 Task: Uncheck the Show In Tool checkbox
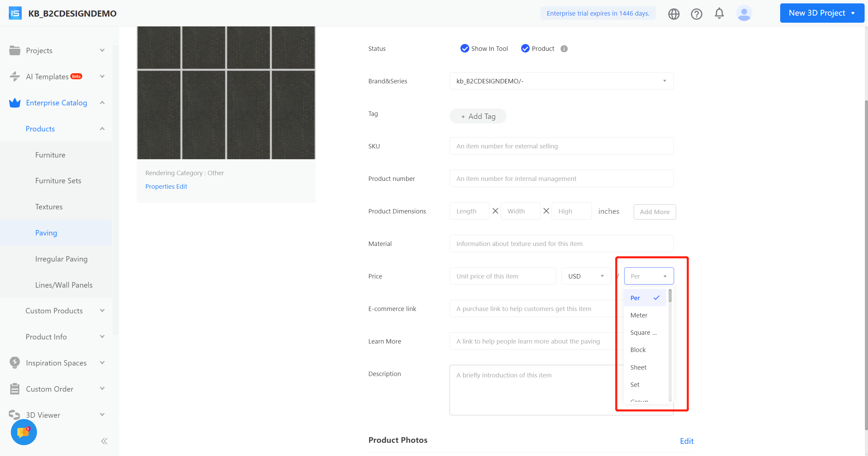[465, 48]
